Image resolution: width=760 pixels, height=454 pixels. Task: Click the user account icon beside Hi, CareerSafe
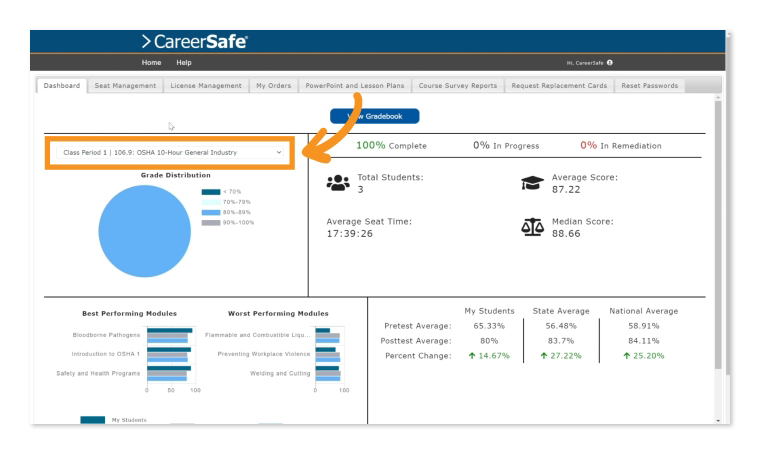(x=610, y=63)
